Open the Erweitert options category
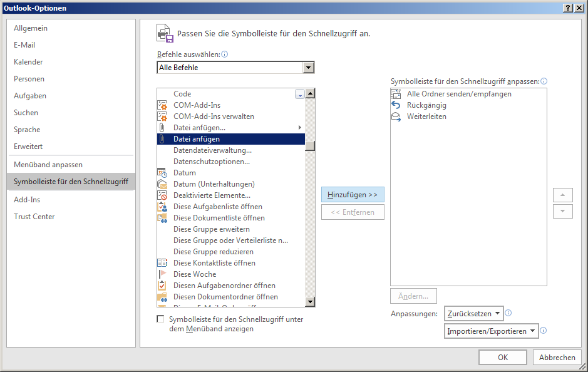This screenshot has height=372, width=588. coord(71,147)
